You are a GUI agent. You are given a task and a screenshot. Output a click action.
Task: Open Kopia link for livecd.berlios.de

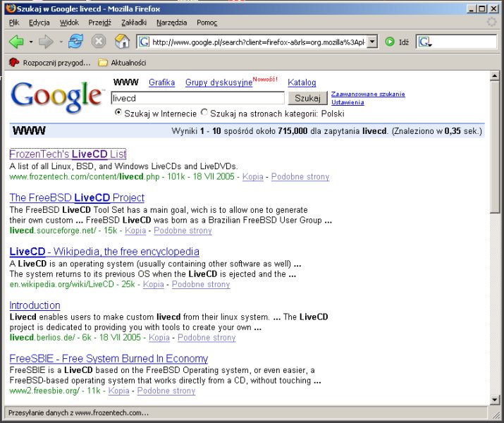tap(159, 338)
